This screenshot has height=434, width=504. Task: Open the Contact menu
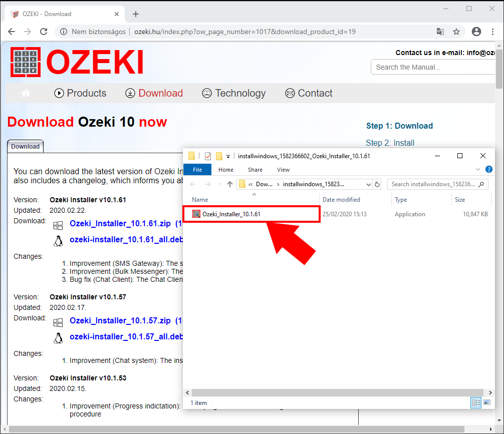(309, 93)
